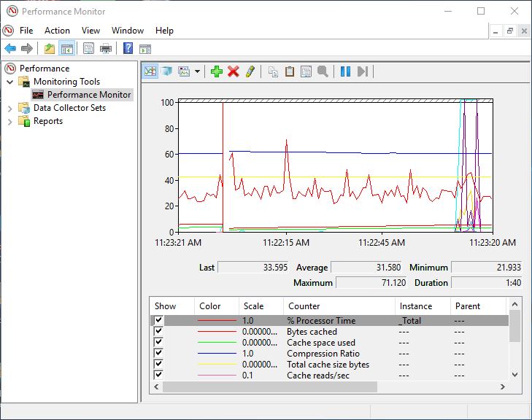Click the blue Help icon in toolbar
Viewport: 532px width, 420px height.
click(x=128, y=49)
